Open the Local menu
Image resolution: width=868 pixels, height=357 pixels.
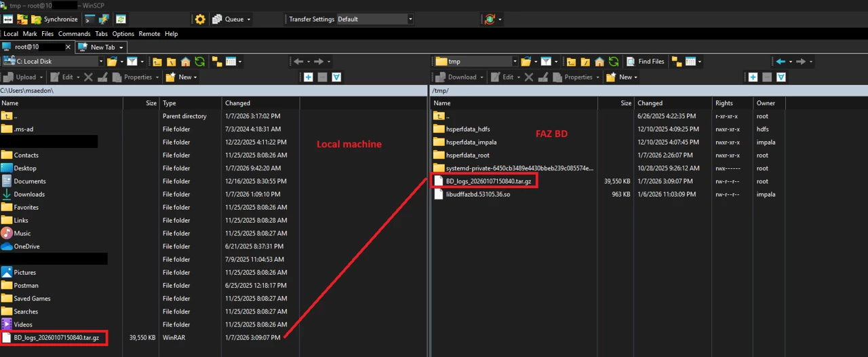click(11, 33)
